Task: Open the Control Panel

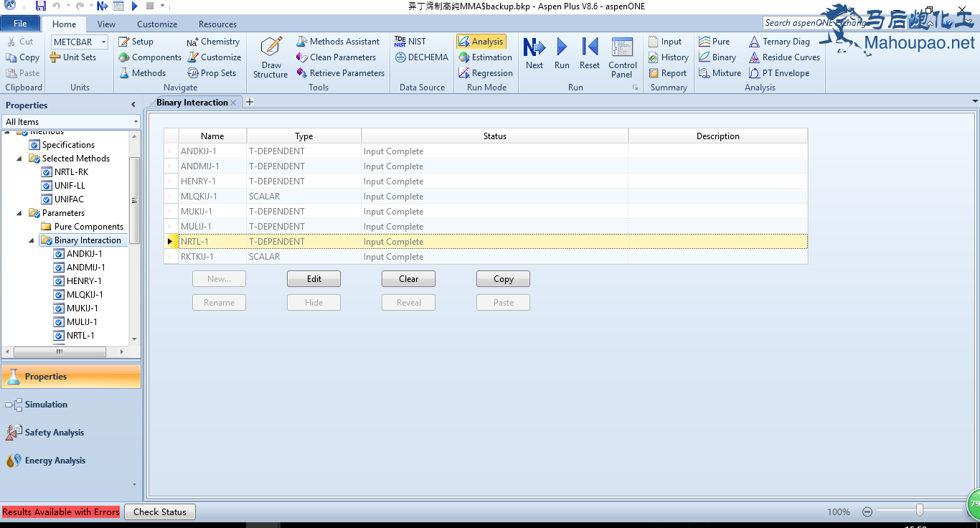Action: 622,57
